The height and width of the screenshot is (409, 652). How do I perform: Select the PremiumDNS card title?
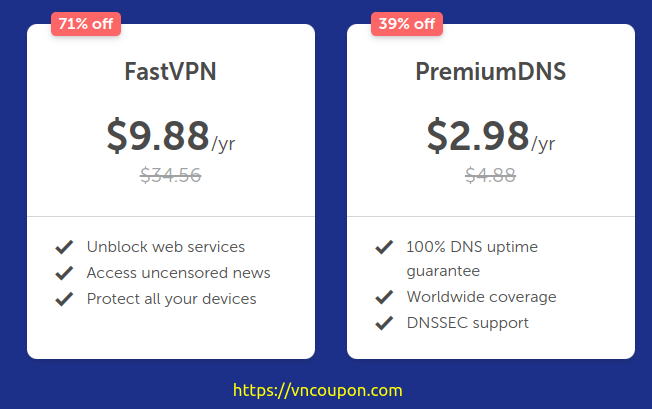pos(491,71)
